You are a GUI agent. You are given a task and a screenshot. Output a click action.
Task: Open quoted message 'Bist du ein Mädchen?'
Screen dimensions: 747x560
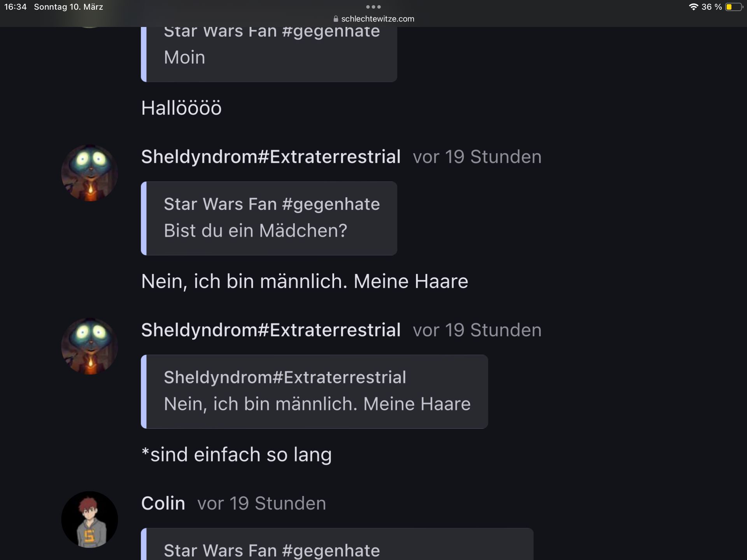click(x=269, y=218)
